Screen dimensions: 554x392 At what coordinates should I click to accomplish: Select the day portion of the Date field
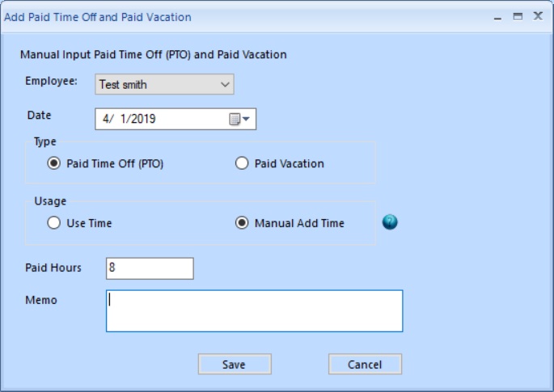(121, 119)
